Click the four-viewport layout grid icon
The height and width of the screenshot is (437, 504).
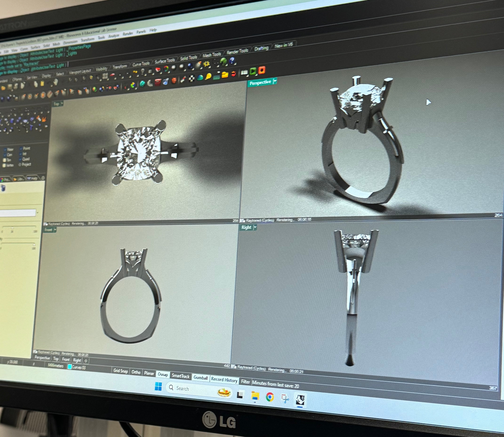[105, 76]
